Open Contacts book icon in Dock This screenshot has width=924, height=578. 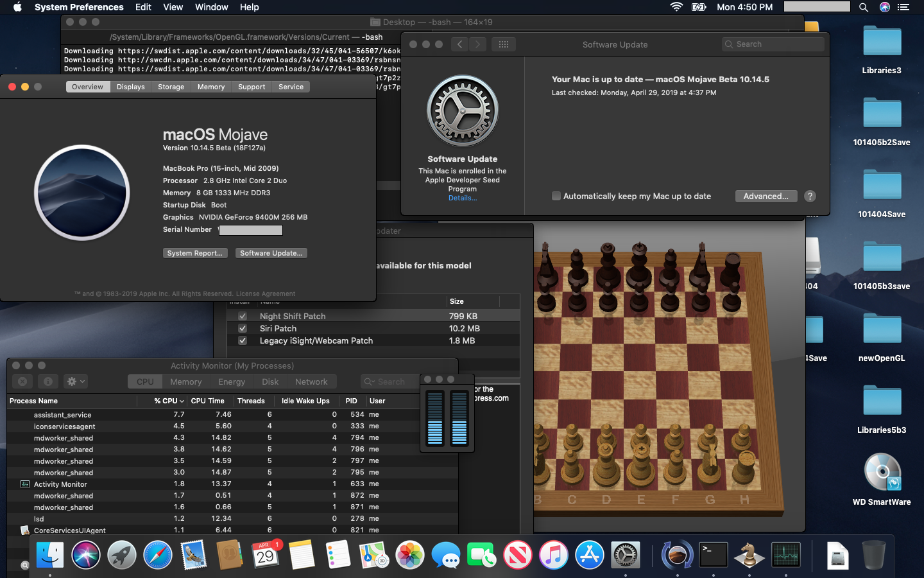(x=230, y=555)
